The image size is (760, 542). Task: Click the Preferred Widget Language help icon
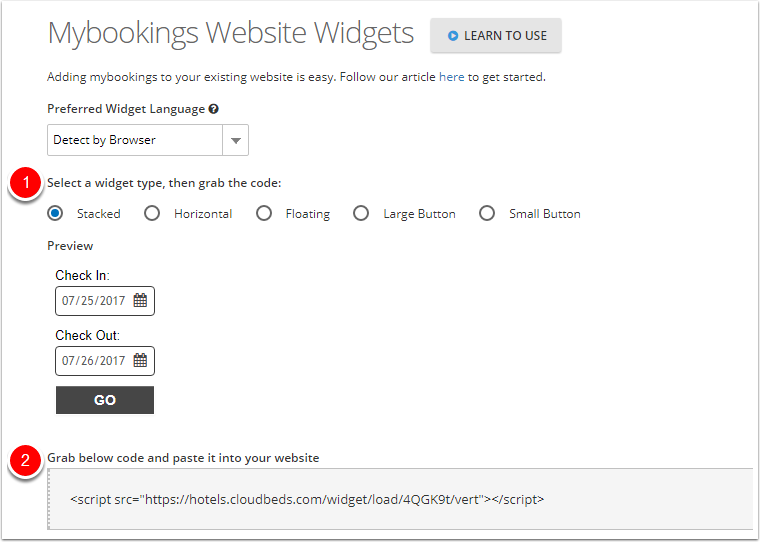pyautogui.click(x=214, y=109)
